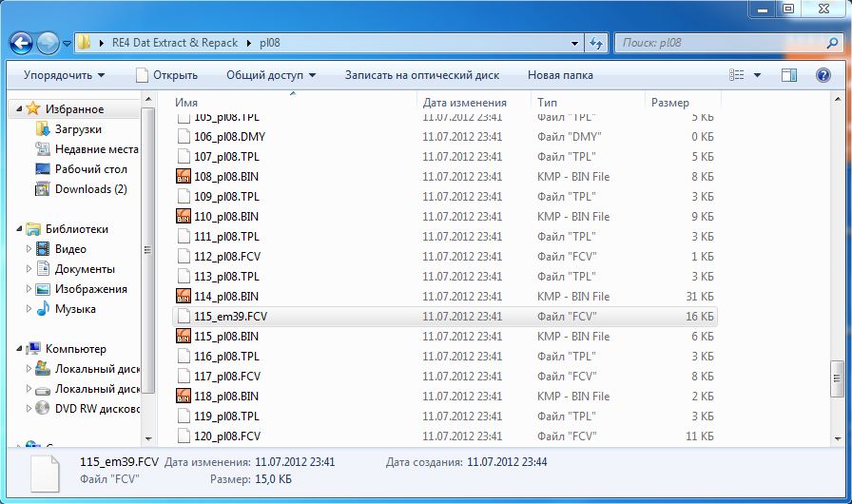Screen dimensions: 852x504
Task: Create a Новая папка
Action: 560,75
